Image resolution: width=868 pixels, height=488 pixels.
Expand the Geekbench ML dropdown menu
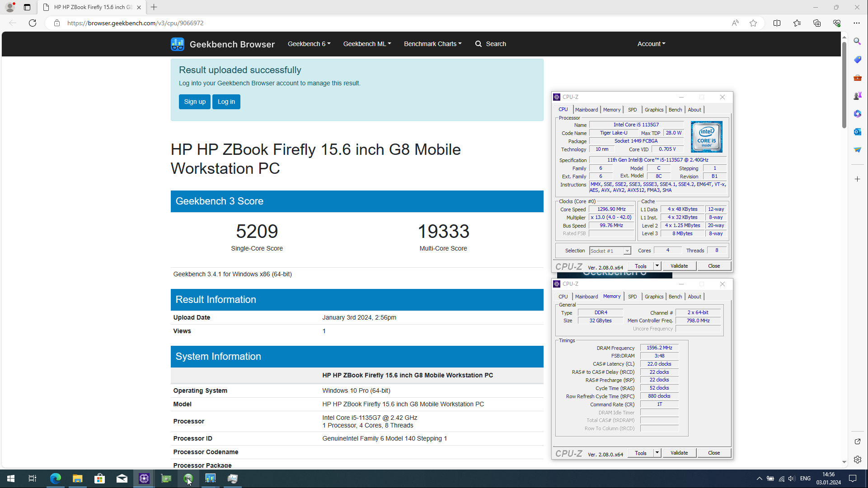pyautogui.click(x=367, y=44)
